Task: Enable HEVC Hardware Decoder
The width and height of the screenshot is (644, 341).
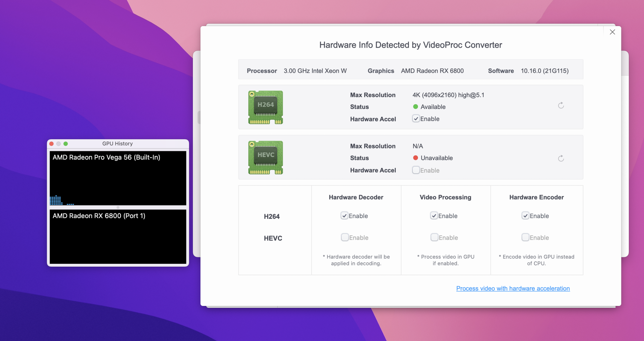Action: (x=345, y=237)
